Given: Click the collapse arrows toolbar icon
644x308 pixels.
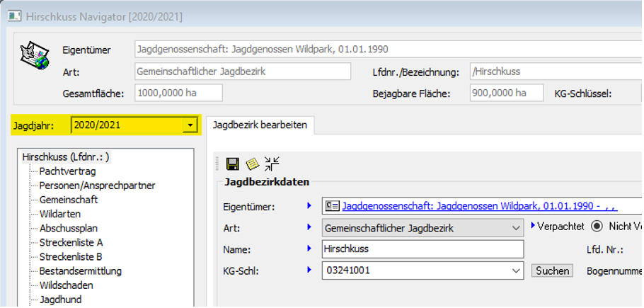Looking at the screenshot, I should 272,164.
